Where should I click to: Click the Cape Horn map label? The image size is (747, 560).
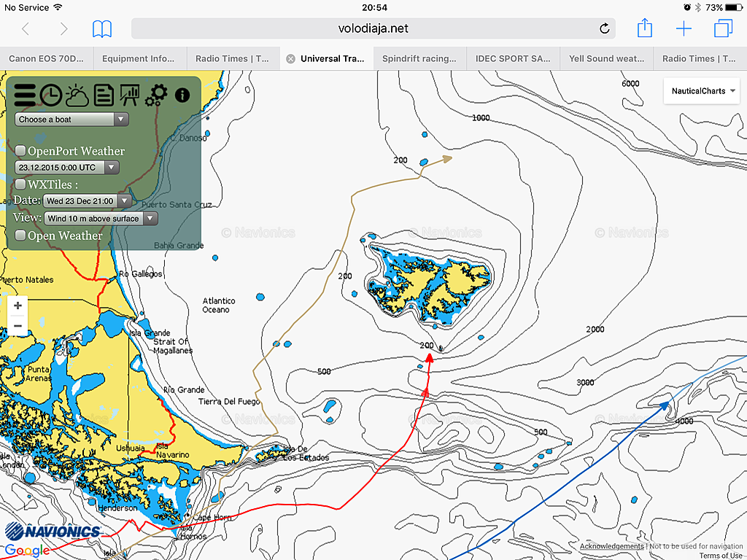(212, 518)
